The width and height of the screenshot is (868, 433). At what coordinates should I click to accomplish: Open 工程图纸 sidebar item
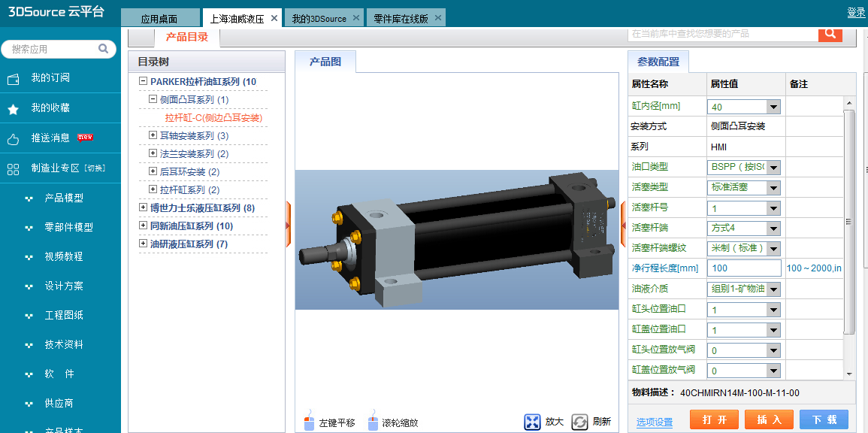pos(64,316)
